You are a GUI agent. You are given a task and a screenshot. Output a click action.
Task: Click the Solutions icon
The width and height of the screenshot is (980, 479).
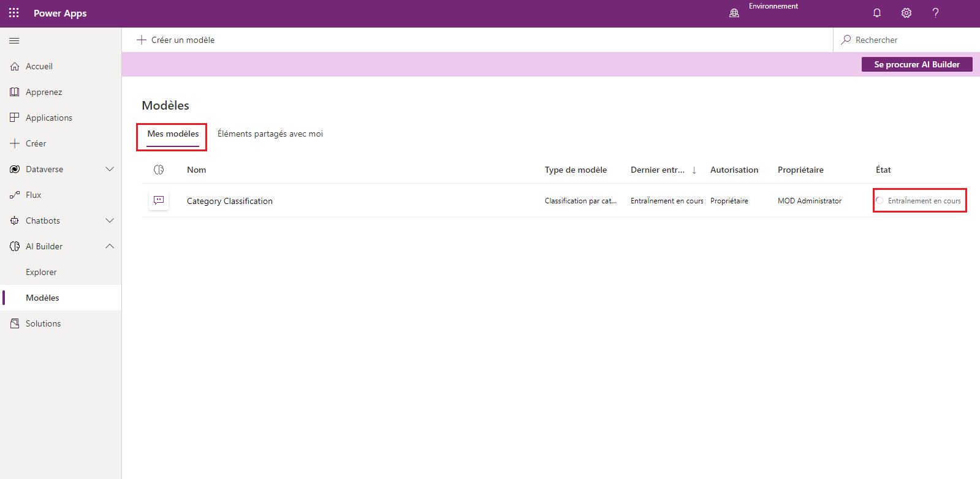coord(15,323)
